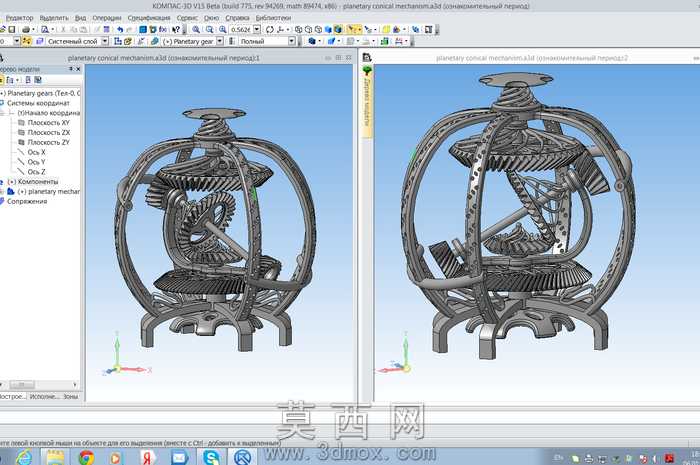
Task: Open the Редактор menu
Action: click(x=19, y=18)
